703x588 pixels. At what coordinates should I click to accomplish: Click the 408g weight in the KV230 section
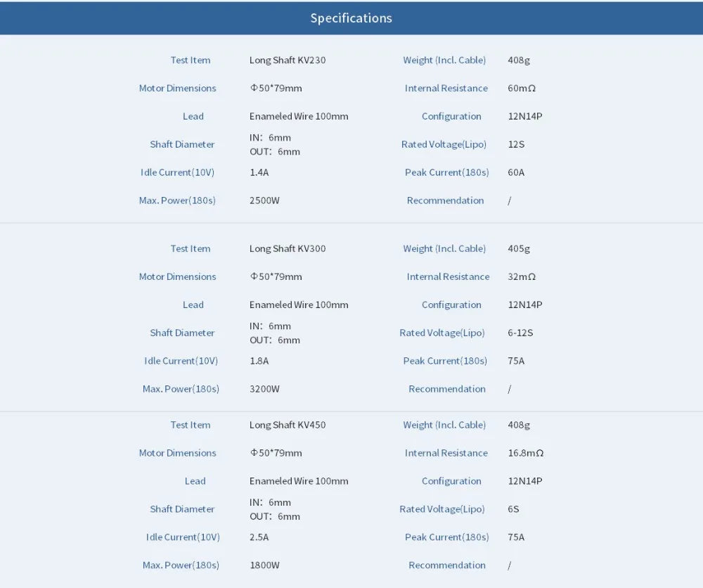[x=519, y=60]
